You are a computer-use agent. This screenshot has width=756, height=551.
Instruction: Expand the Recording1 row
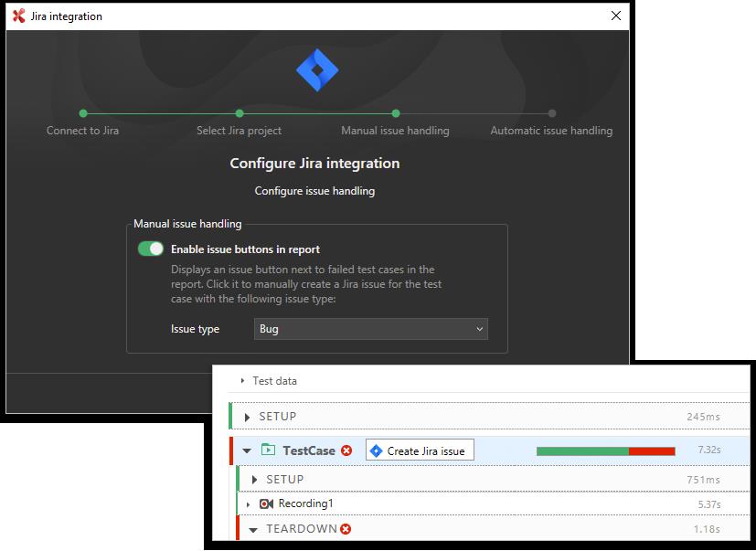(x=248, y=504)
